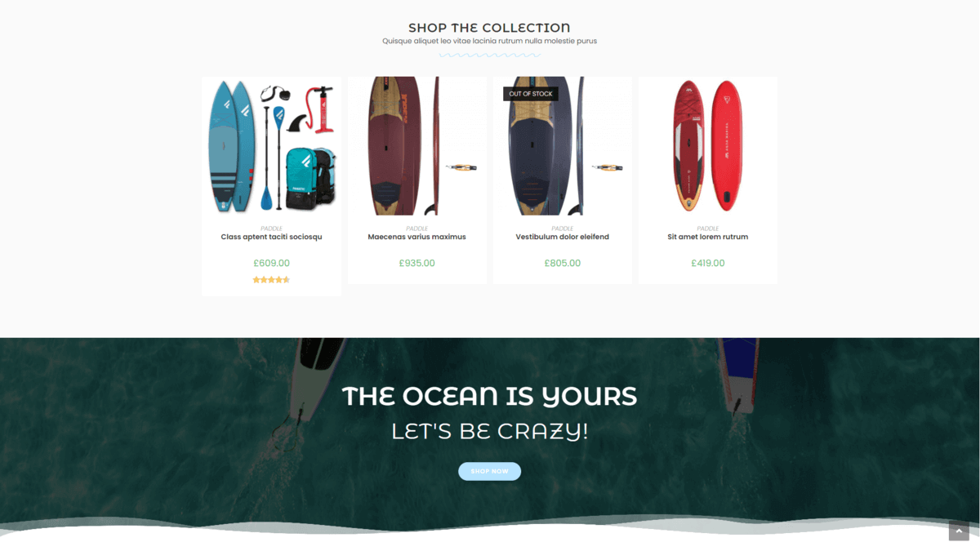
Task: Open the red Aqua Marina paddleboard image
Action: pyautogui.click(x=708, y=146)
